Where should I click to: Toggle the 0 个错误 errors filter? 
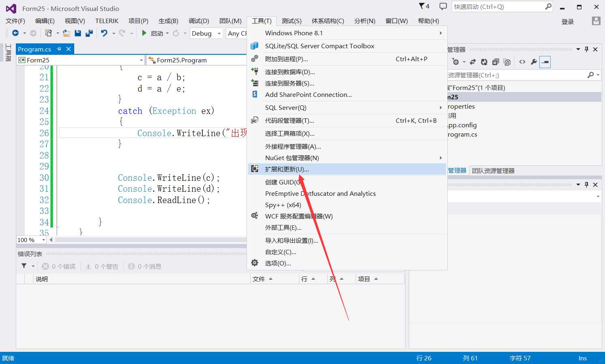pyautogui.click(x=59, y=266)
